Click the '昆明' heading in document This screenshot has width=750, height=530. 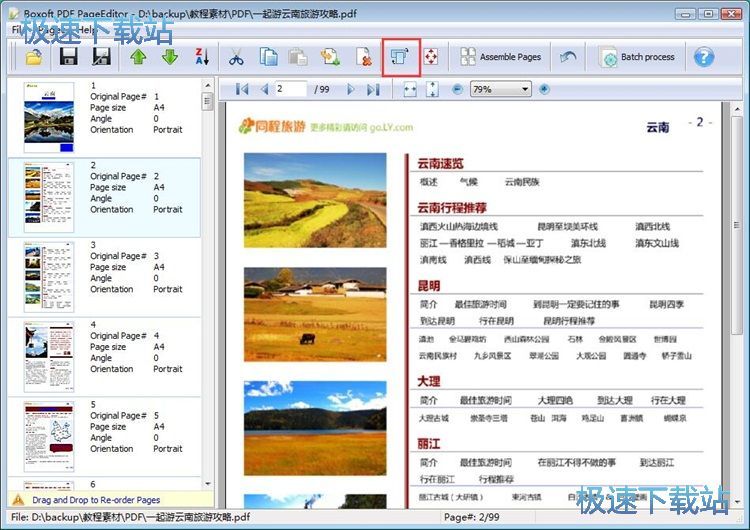(x=429, y=286)
